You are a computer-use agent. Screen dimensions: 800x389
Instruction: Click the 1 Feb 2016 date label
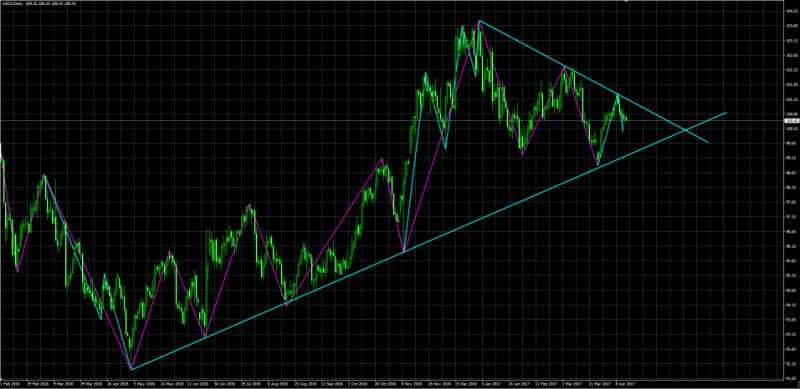coord(10,383)
